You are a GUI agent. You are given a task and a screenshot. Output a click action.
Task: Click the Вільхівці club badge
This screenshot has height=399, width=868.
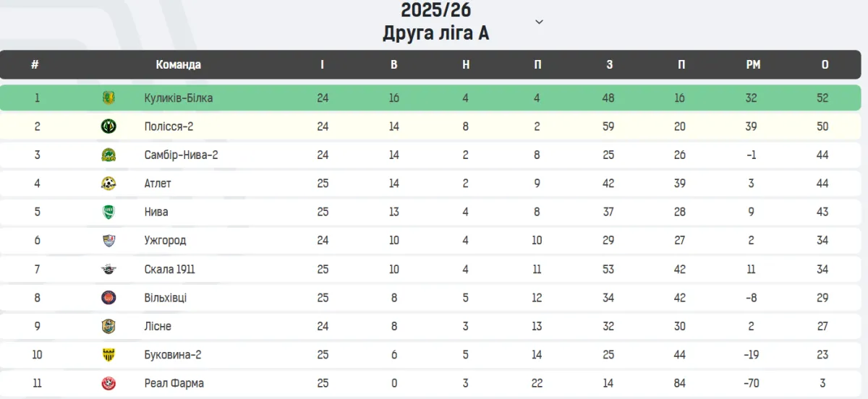point(109,298)
